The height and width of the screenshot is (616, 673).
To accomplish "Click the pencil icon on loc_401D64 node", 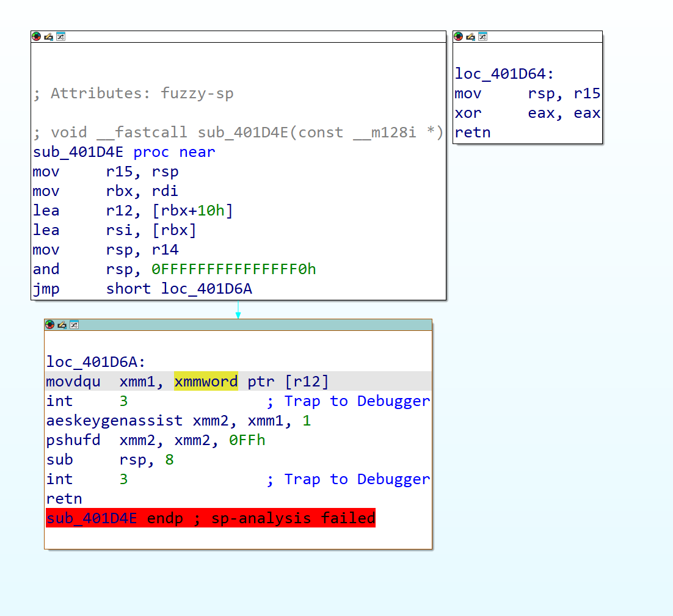I will (470, 37).
